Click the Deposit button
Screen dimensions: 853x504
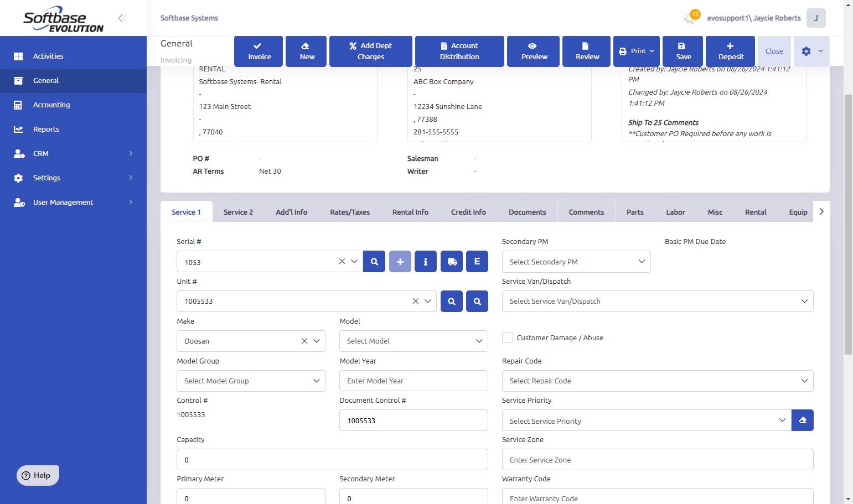pos(730,51)
